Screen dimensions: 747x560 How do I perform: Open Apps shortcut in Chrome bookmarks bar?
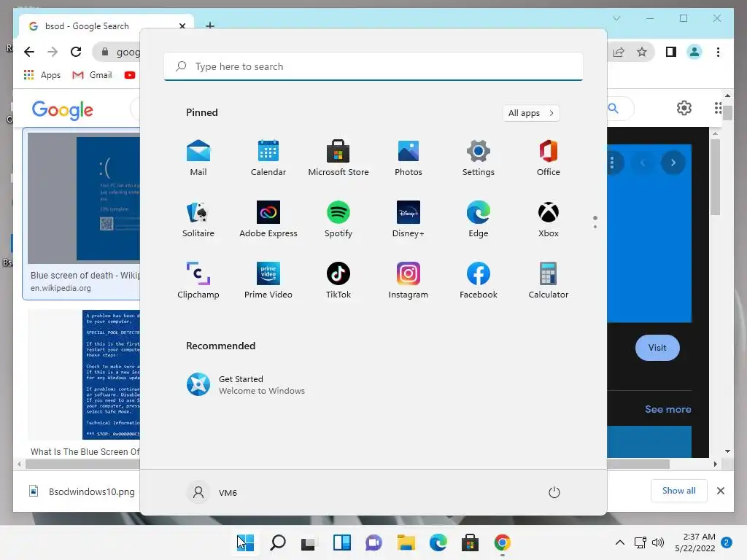pos(42,75)
